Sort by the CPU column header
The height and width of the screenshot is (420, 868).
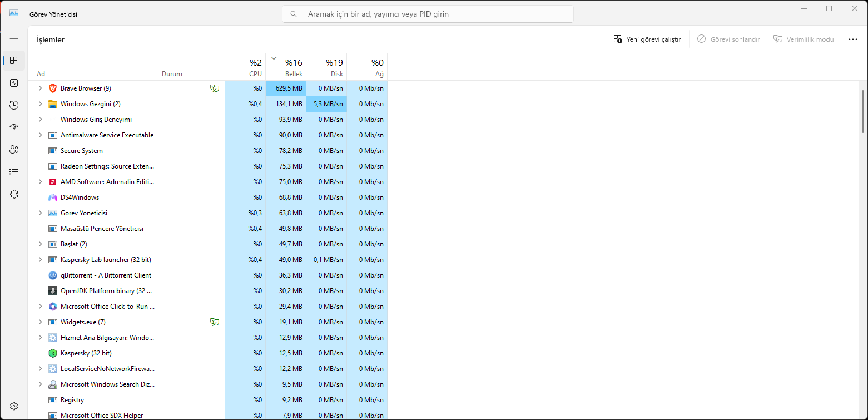click(245, 67)
